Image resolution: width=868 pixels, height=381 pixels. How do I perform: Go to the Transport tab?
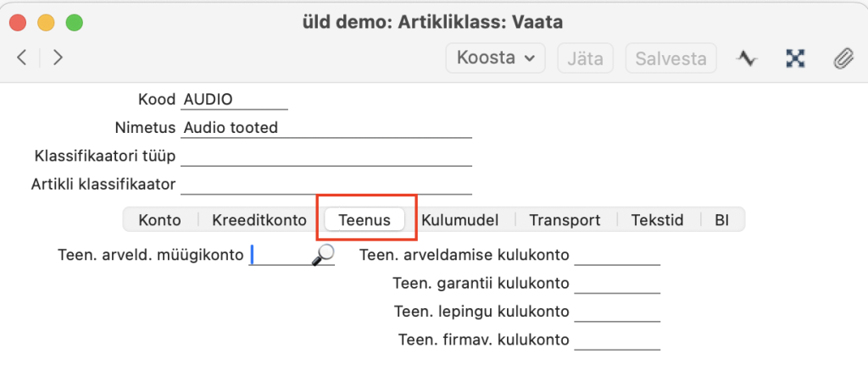[565, 220]
